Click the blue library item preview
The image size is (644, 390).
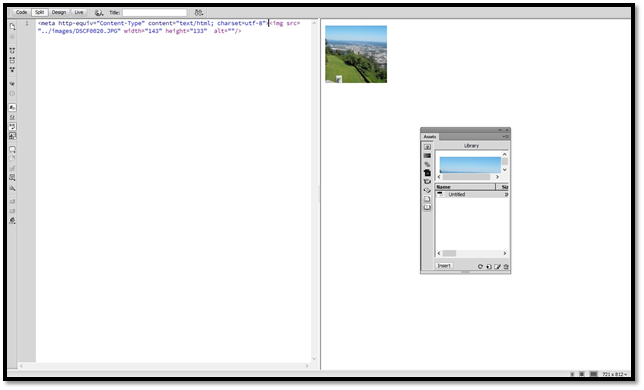pyautogui.click(x=470, y=165)
